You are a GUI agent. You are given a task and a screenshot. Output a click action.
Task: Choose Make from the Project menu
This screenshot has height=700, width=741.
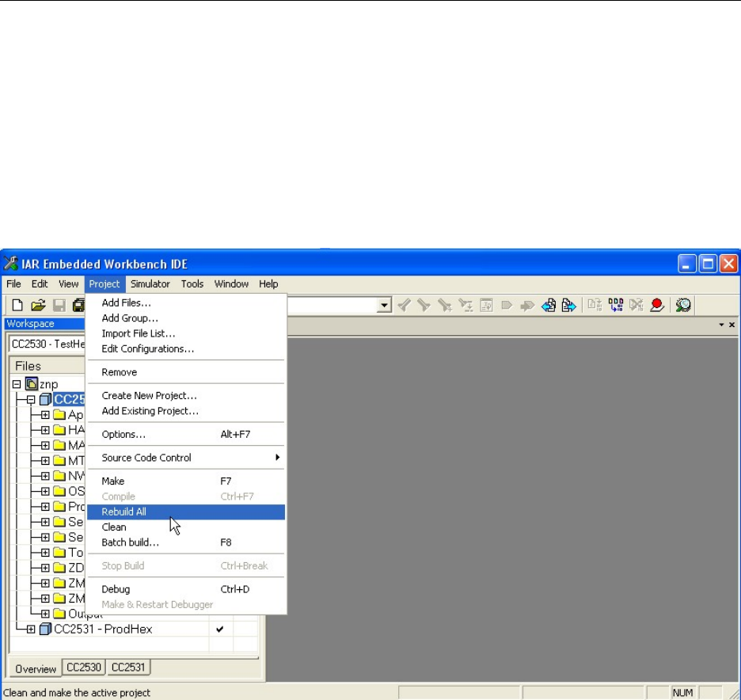[x=186, y=481]
